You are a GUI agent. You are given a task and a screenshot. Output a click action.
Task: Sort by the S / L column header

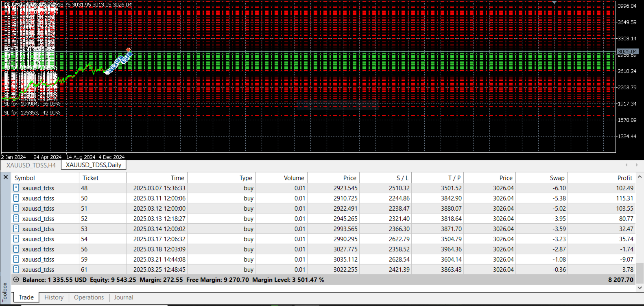pos(385,178)
